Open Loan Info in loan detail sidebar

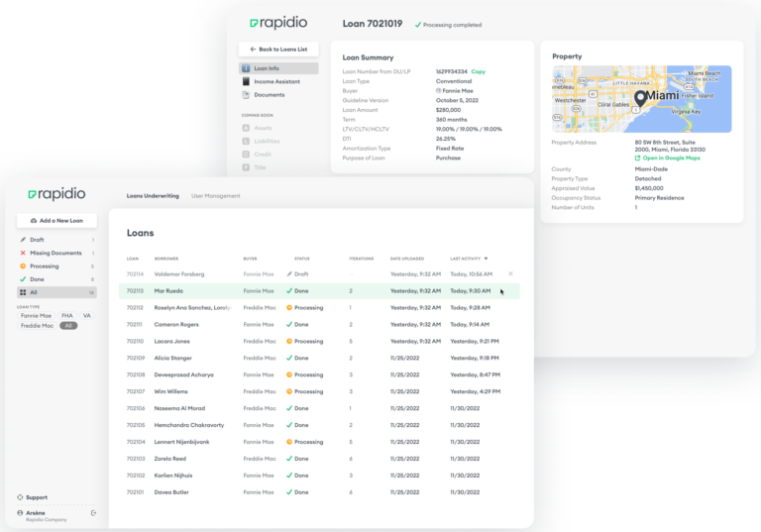point(278,68)
